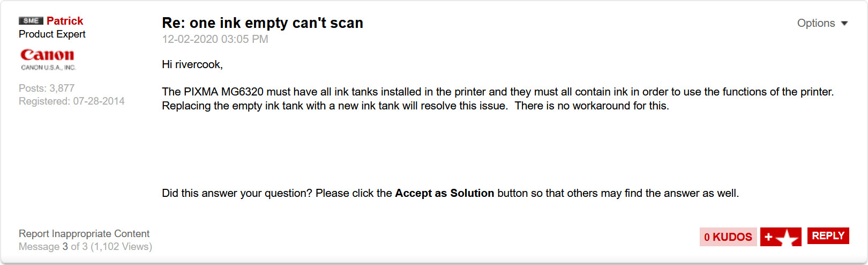Expand the Options dropdown arrow
This screenshot has height=265, width=868.
click(844, 24)
